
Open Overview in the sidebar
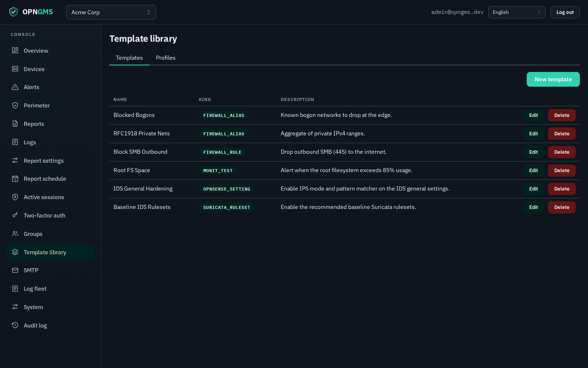click(50, 51)
